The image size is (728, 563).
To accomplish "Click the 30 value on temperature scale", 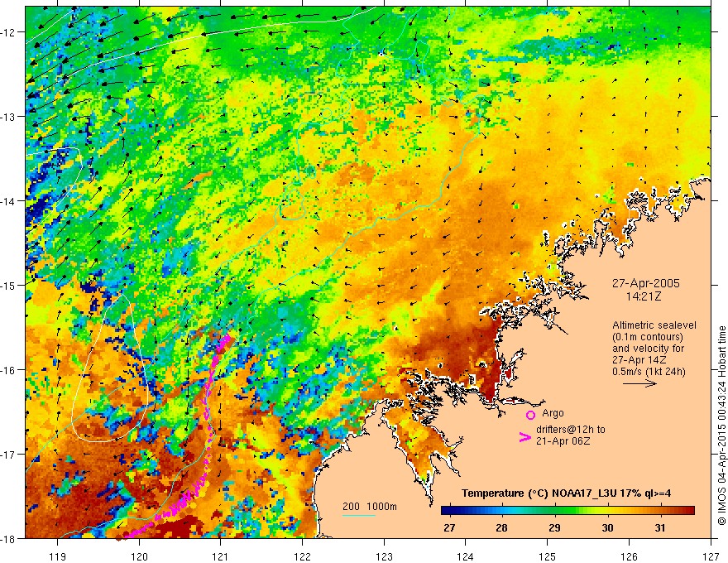I will tap(607, 528).
